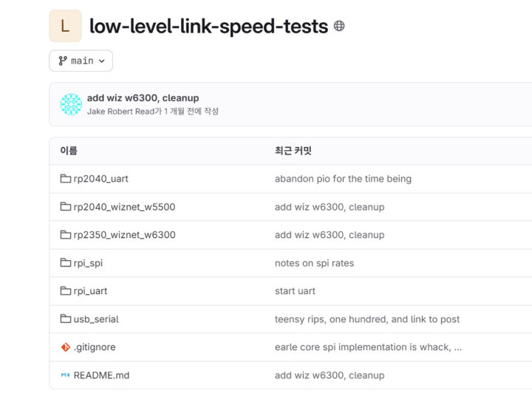Screen dimensions: 532x399
Task: Click the README.md markdown file icon
Action: click(x=66, y=375)
